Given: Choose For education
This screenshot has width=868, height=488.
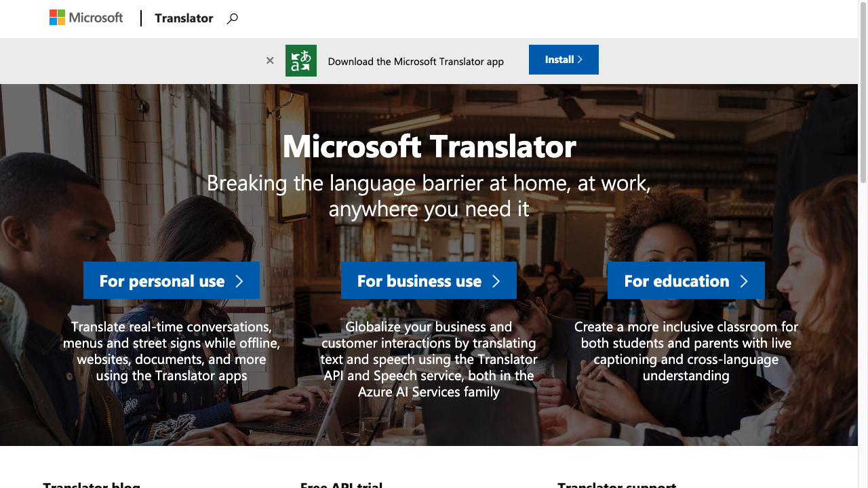Looking at the screenshot, I should point(686,281).
